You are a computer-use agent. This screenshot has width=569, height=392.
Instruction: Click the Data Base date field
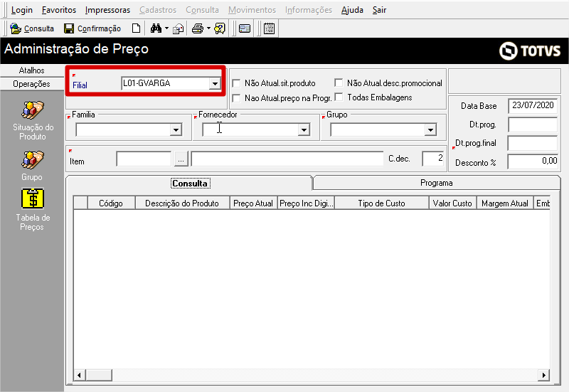click(x=533, y=105)
